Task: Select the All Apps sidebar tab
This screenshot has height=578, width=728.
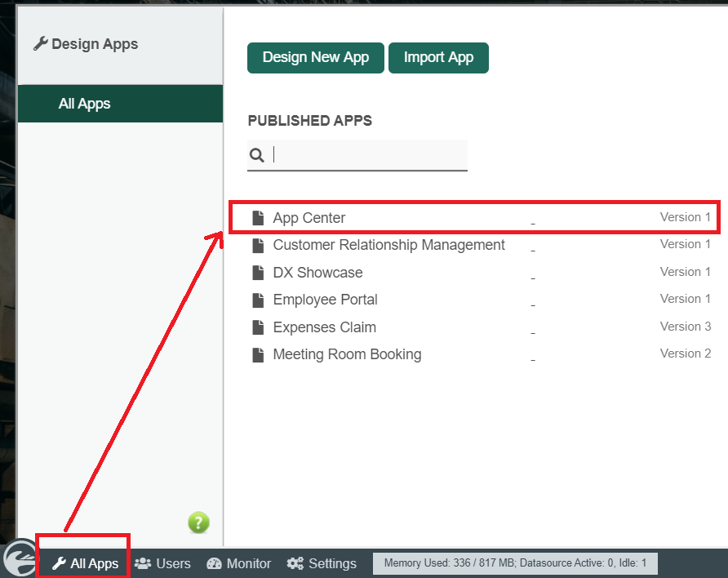Action: click(85, 104)
